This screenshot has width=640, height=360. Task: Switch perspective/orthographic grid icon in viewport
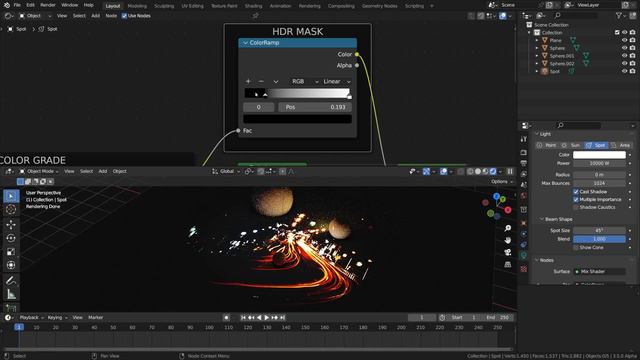tap(508, 264)
